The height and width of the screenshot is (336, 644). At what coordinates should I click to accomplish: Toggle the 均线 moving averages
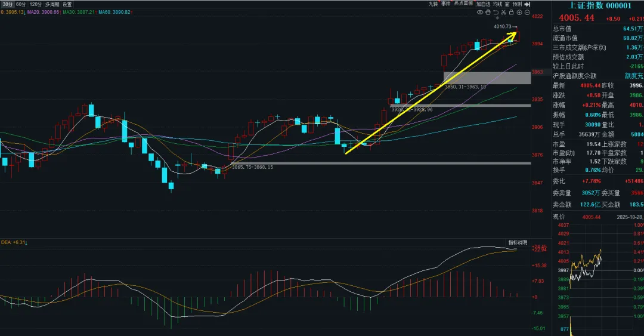point(498,4)
